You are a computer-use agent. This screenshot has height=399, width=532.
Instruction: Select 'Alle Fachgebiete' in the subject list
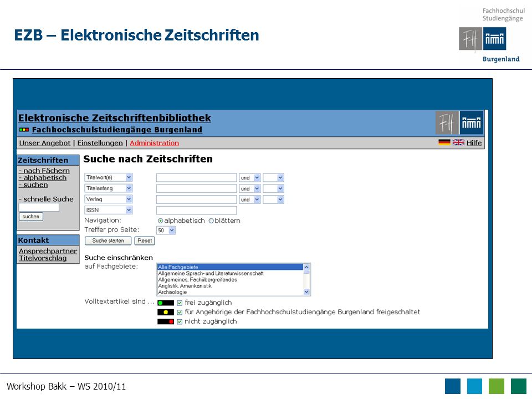point(230,267)
